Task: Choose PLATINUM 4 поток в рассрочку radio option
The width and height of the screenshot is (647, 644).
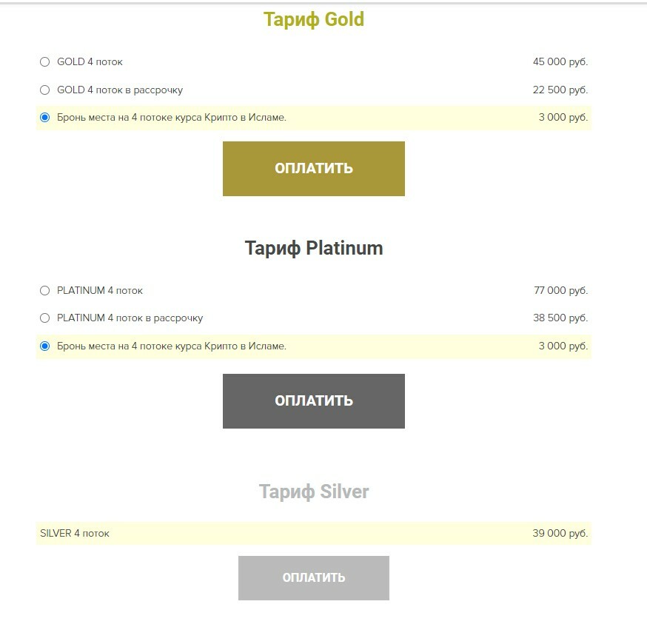Action: [x=44, y=318]
